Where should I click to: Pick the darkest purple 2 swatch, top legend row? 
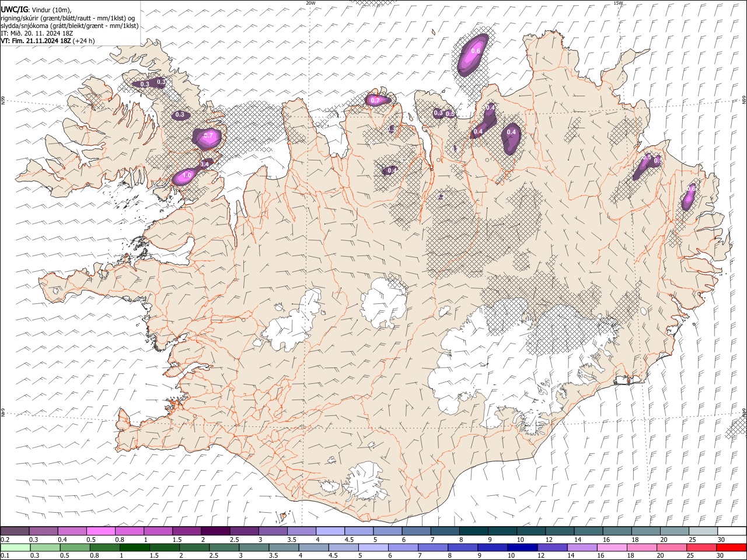tap(215, 531)
